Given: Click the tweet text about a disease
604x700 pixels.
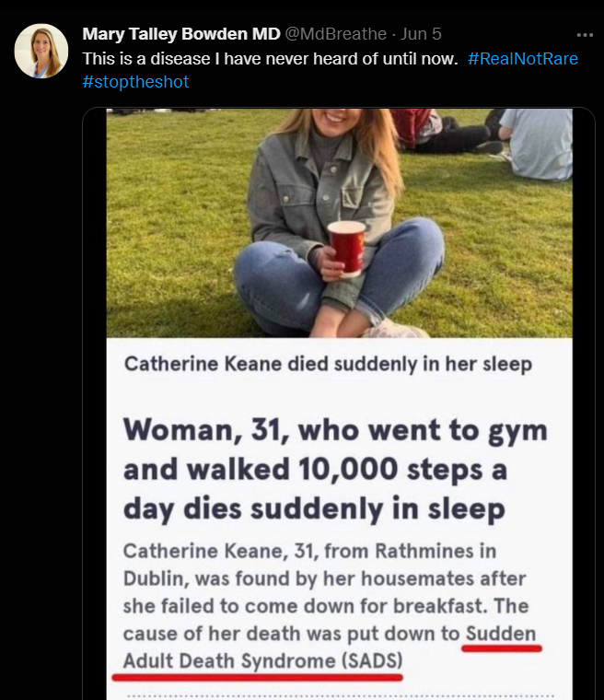Looking at the screenshot, I should [270, 58].
